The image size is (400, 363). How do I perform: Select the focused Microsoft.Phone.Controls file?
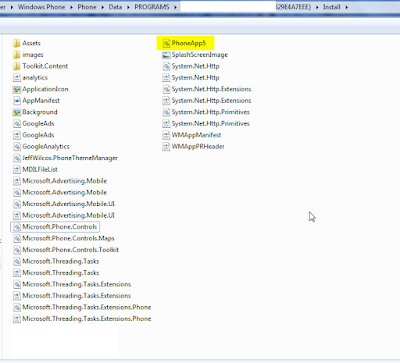[x=55, y=227]
